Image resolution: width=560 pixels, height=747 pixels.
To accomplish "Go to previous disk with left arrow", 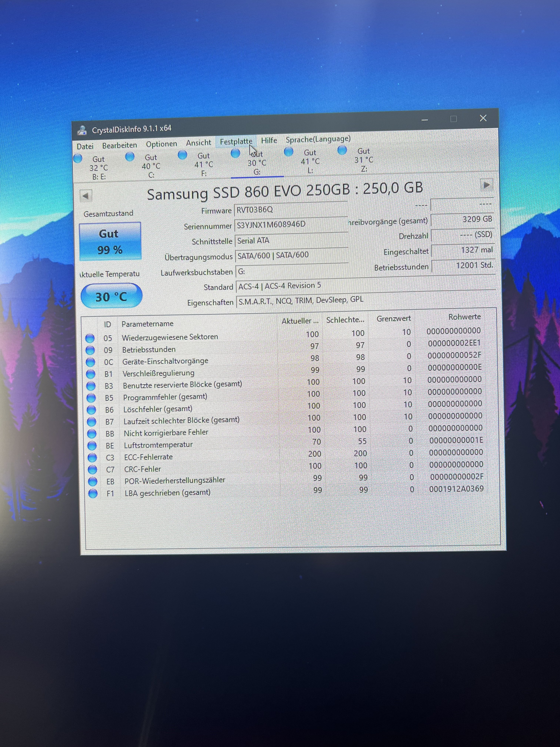I will click(x=86, y=195).
